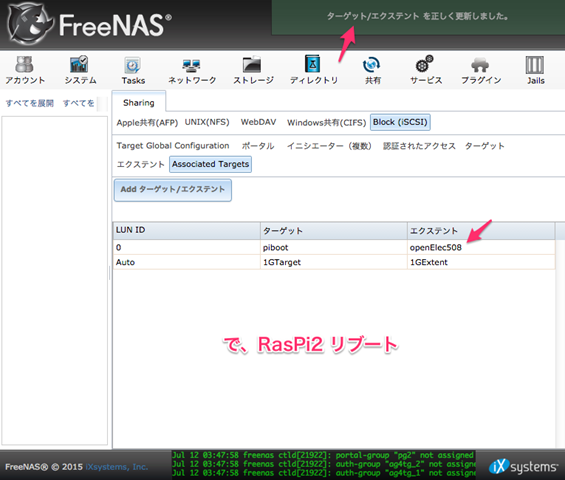Select the openElec508 extent cell

(481, 248)
